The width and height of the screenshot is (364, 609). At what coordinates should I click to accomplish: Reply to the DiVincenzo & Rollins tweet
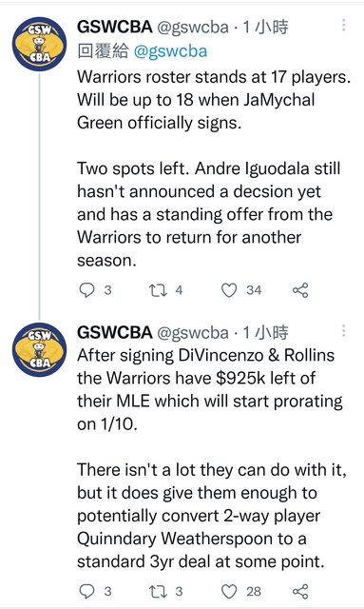click(x=86, y=591)
